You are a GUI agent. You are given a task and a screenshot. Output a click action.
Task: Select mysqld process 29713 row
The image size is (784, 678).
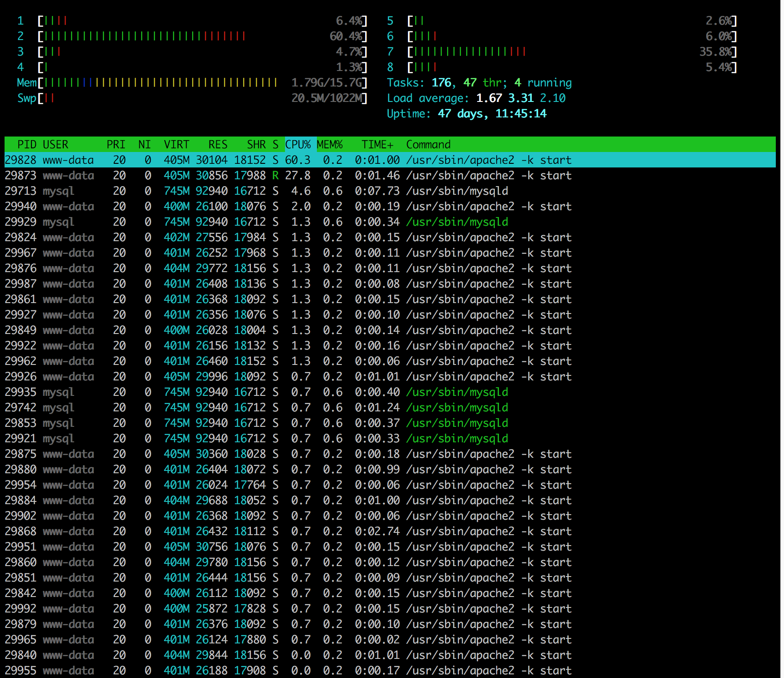[x=390, y=191]
